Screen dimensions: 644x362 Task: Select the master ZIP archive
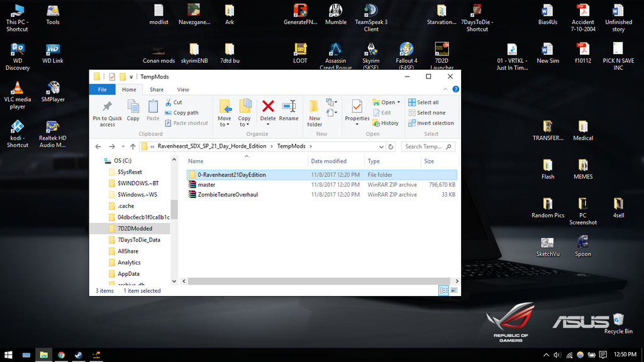point(321,185)
